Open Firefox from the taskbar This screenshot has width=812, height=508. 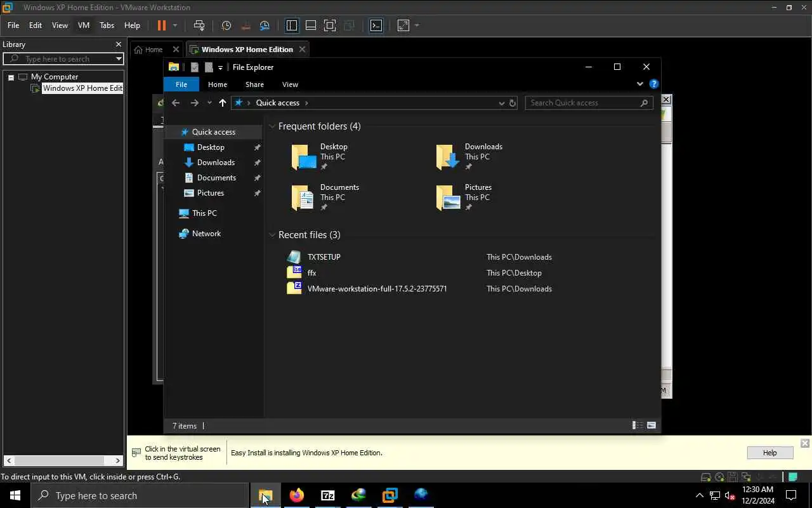click(296, 495)
